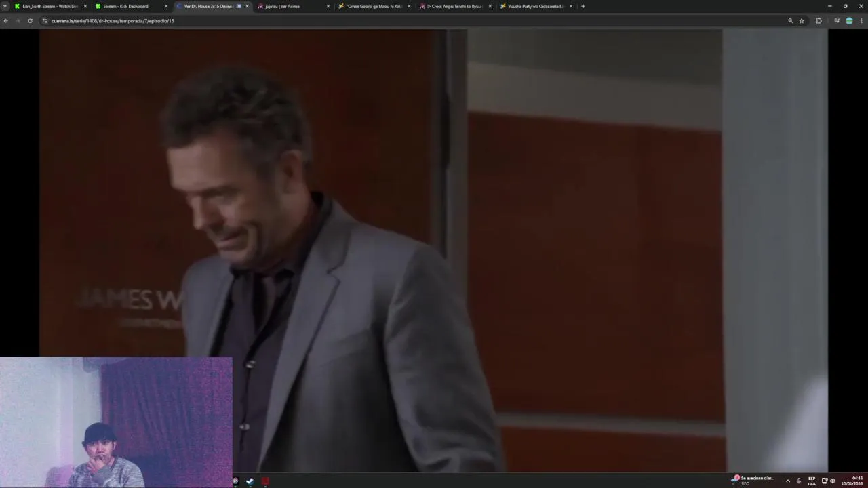Show hidden system tray icons

787,481
